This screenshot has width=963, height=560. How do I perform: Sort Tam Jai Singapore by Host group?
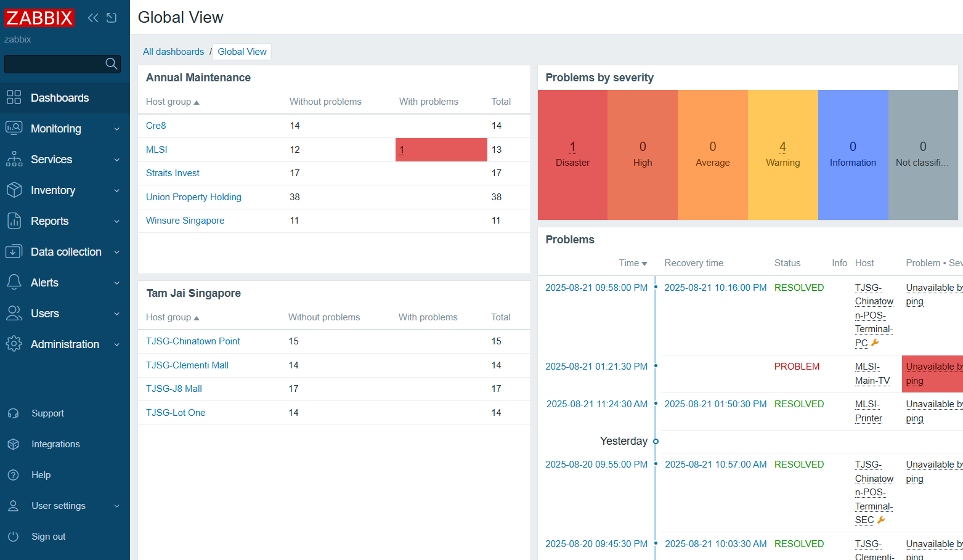click(x=172, y=317)
